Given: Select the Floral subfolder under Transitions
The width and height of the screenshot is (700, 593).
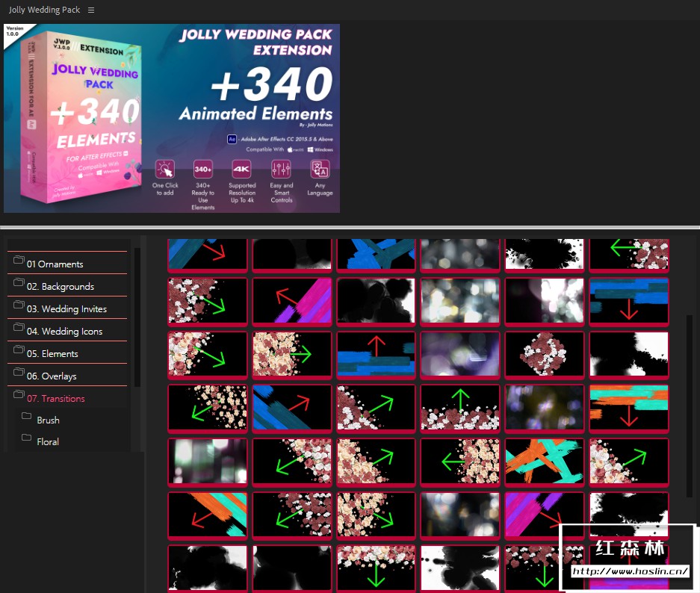Looking at the screenshot, I should [47, 441].
